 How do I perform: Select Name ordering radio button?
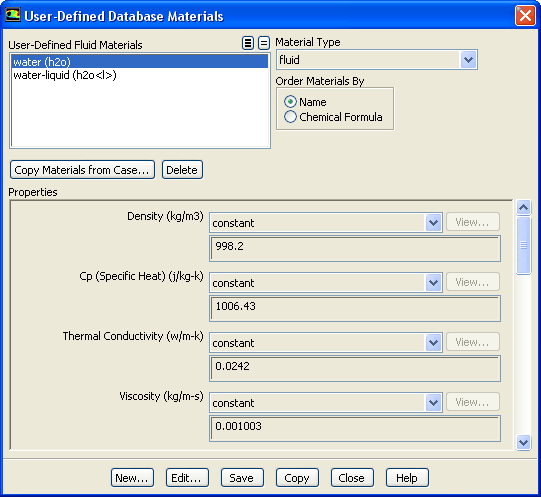pos(290,102)
